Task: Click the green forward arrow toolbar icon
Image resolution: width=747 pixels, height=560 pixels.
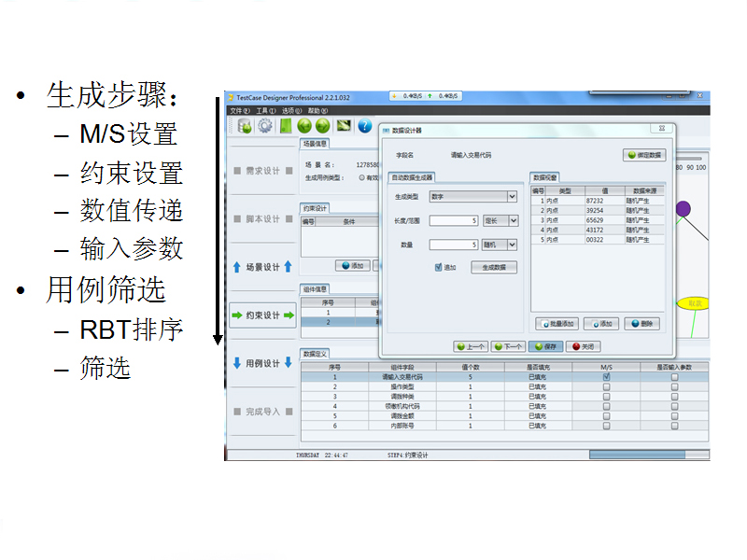Action: point(323,126)
